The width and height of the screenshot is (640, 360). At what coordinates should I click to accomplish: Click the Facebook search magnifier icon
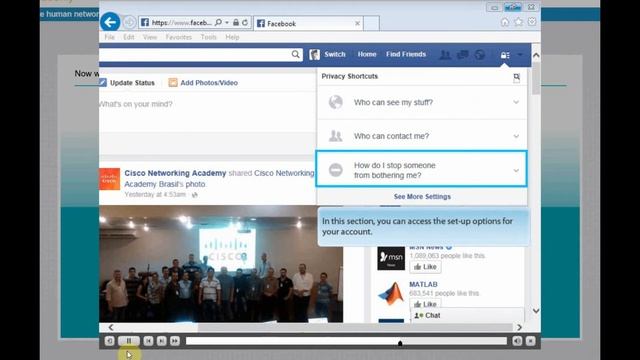[296, 54]
